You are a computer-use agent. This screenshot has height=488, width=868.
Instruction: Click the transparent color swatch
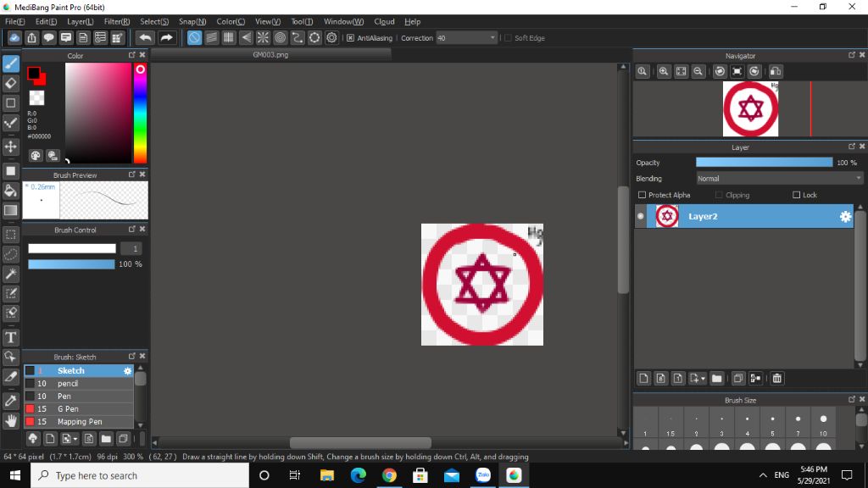click(36, 98)
